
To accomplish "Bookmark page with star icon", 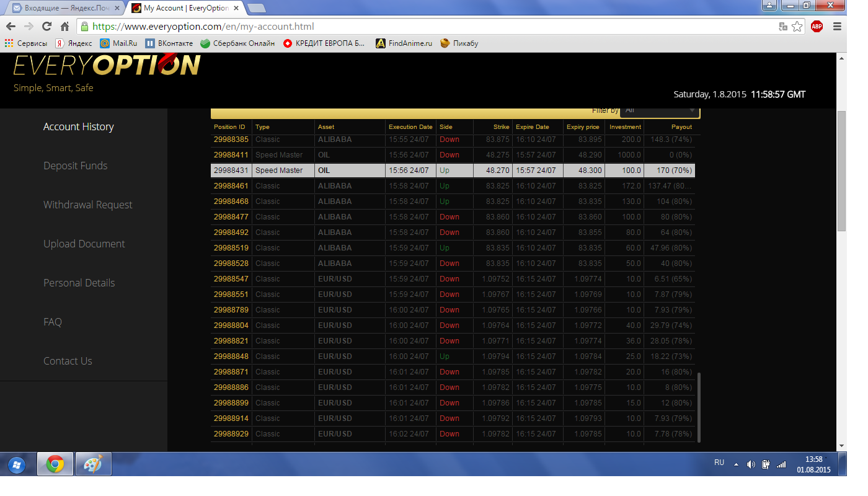I will click(797, 27).
